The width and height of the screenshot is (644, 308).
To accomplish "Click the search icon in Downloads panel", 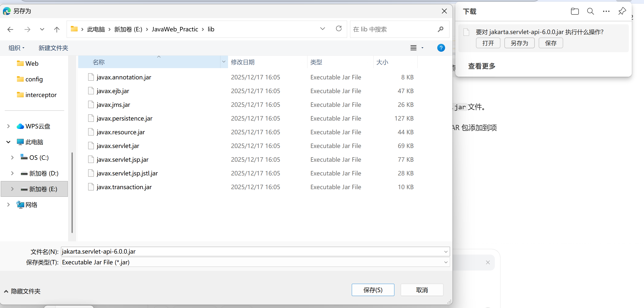I will [x=591, y=11].
